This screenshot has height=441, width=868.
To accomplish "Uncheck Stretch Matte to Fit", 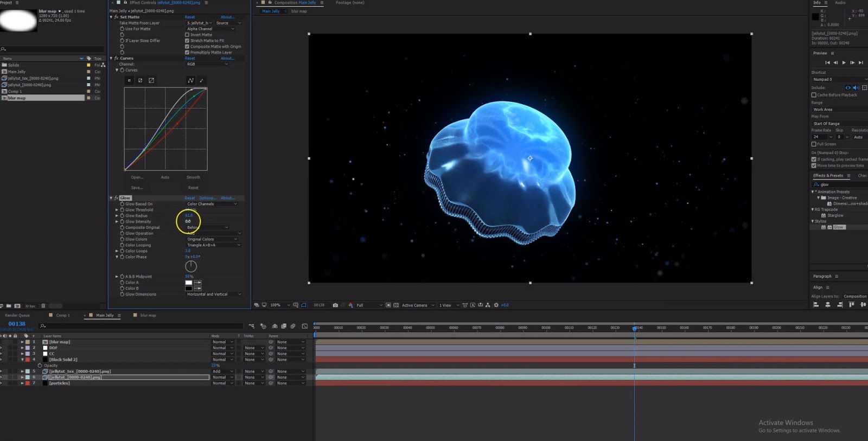I will click(187, 41).
